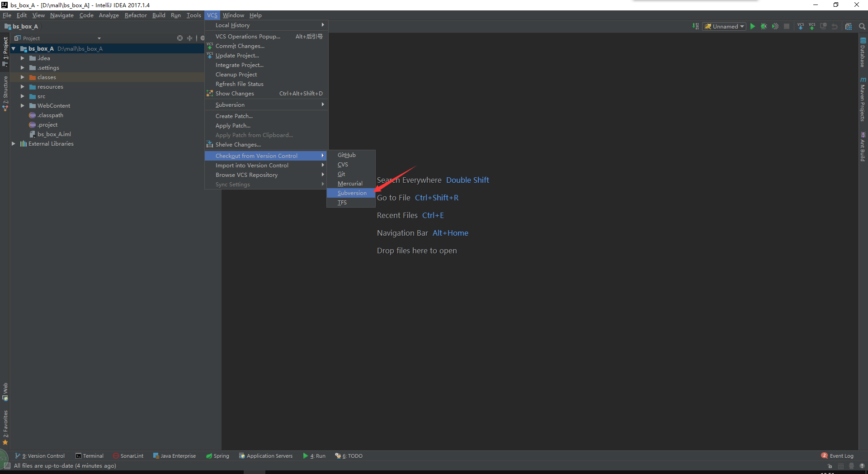Click Scroll from Source target icon in Project panel
The image size is (868, 474).
180,38
